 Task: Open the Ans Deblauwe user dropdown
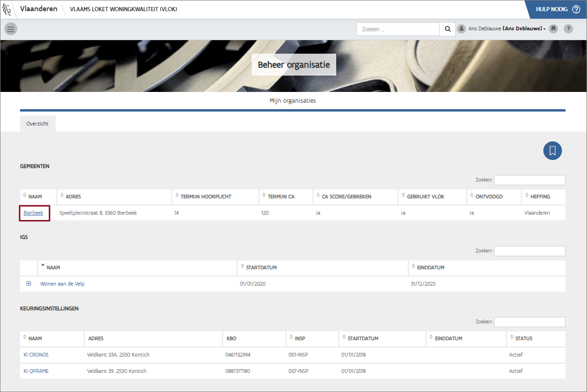point(523,29)
